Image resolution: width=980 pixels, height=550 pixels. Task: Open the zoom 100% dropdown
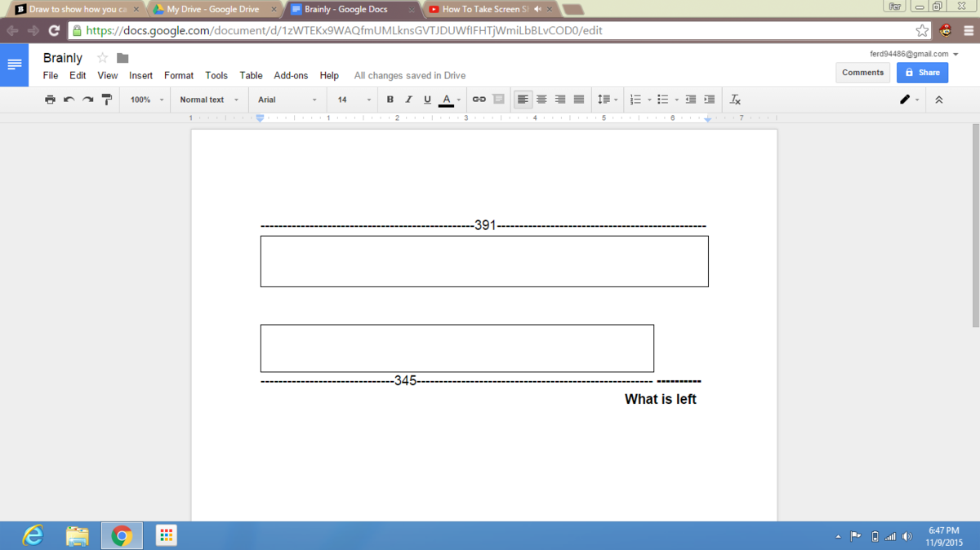(147, 100)
